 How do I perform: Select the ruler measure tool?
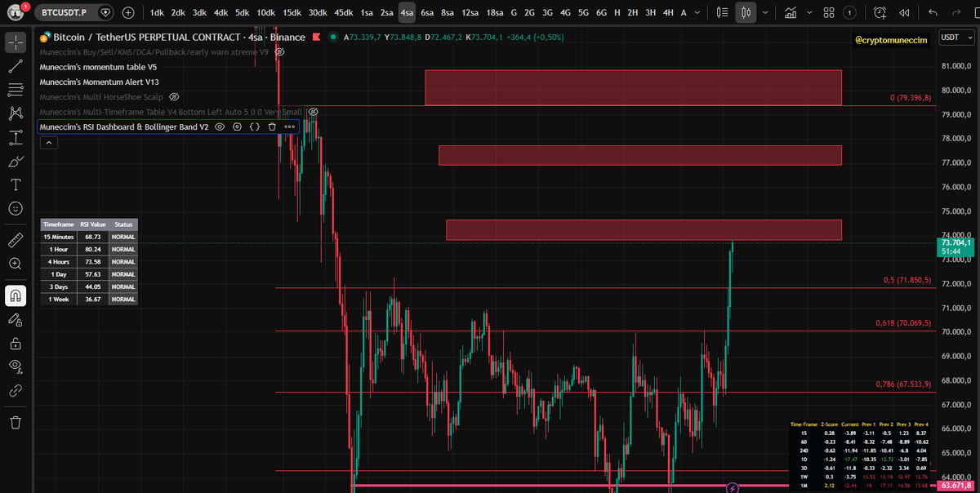pyautogui.click(x=15, y=240)
